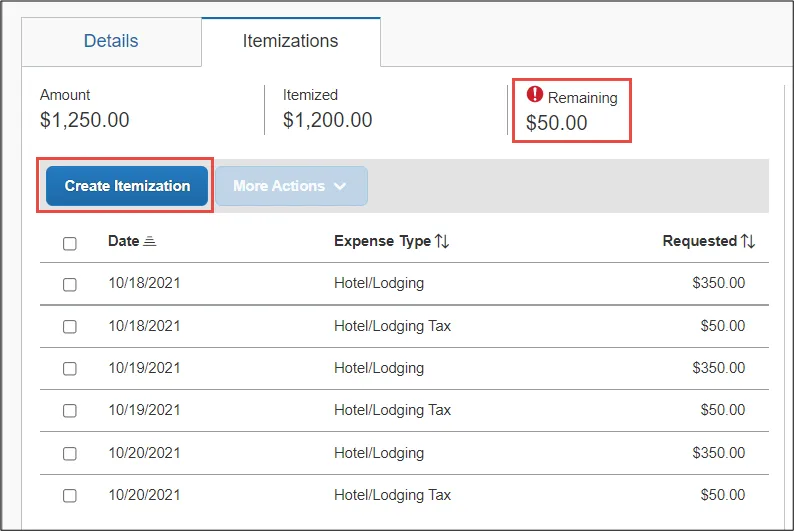Screen dimensions: 794x531
Task: Click the Date column header label
Action: (124, 241)
